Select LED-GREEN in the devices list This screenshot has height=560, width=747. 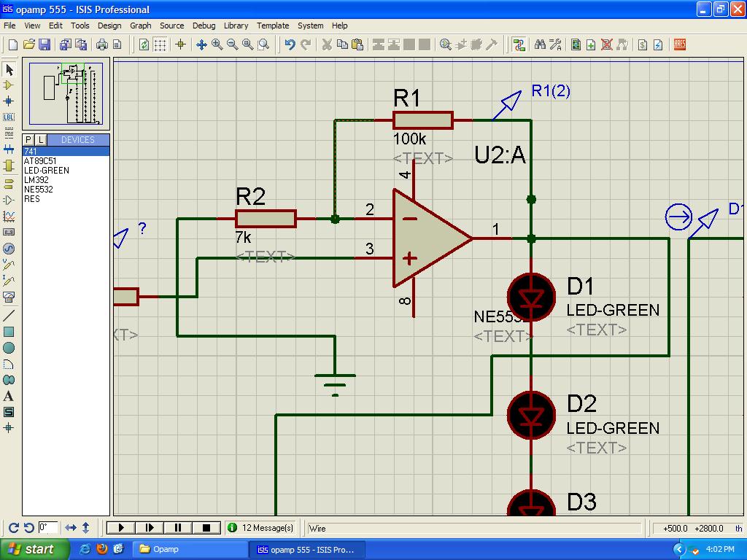pyautogui.click(x=46, y=171)
